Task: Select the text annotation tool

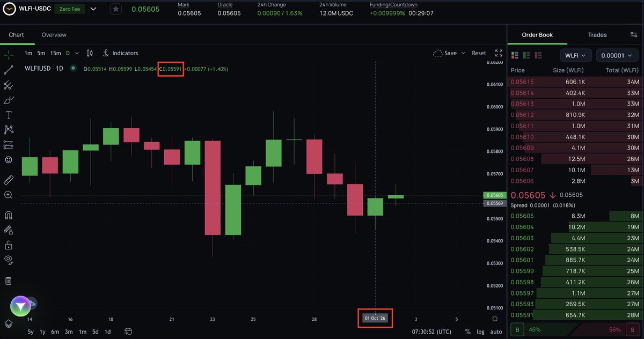Action: [x=9, y=115]
